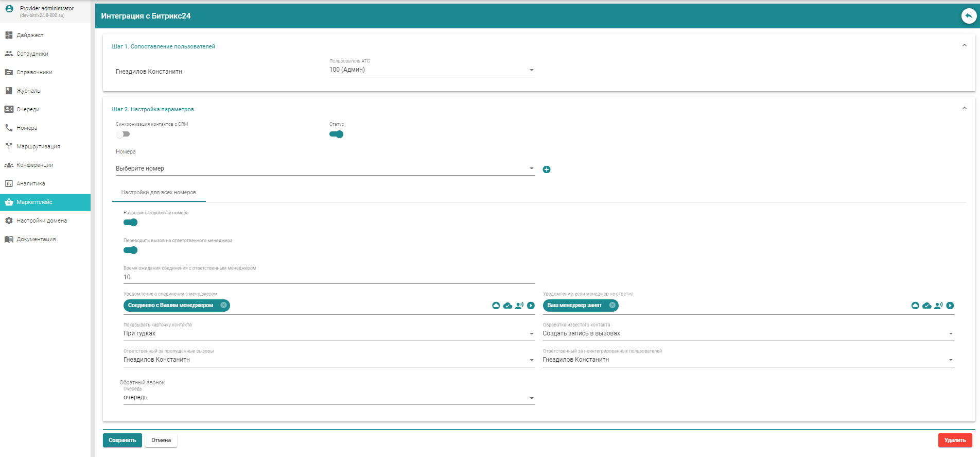
Task: Open Выберите номер dropdown
Action: coord(325,168)
